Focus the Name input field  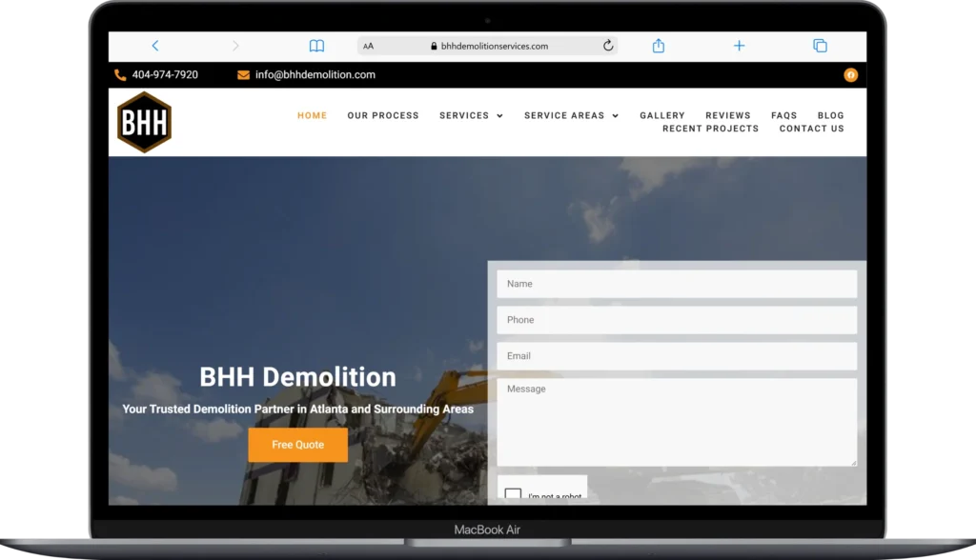click(x=677, y=284)
